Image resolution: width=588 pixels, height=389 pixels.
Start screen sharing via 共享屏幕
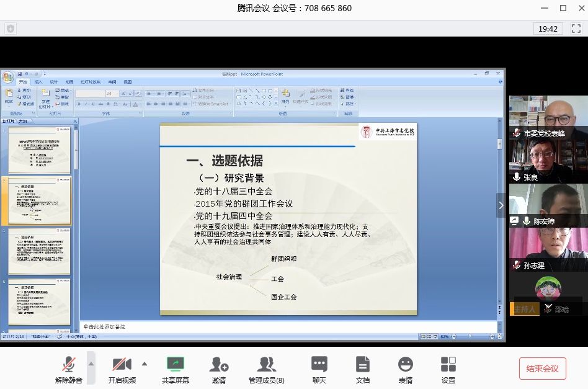coord(176,368)
